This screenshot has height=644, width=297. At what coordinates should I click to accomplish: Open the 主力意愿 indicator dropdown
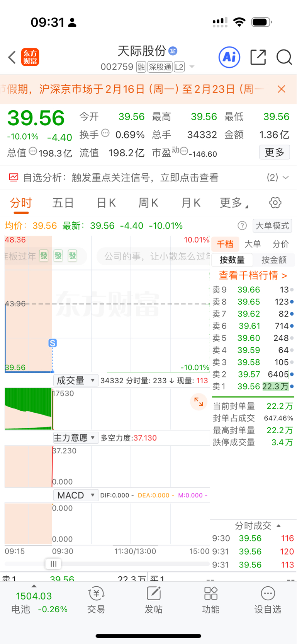tap(75, 438)
